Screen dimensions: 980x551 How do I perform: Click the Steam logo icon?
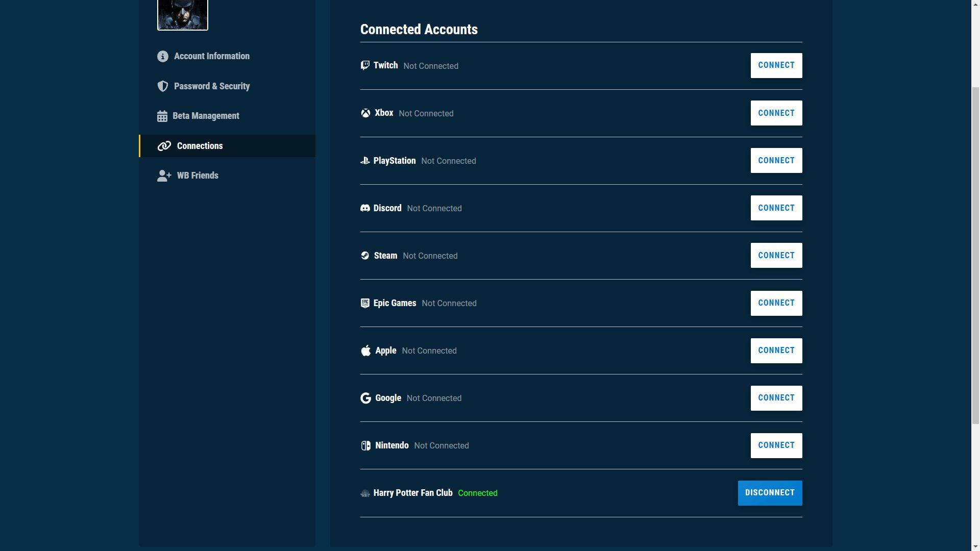pyautogui.click(x=365, y=256)
